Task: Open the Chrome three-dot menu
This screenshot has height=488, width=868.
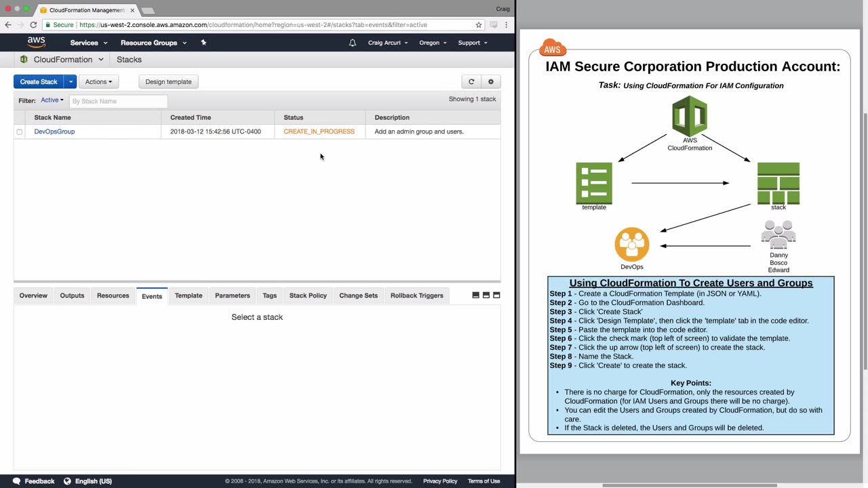Action: pyautogui.click(x=506, y=25)
